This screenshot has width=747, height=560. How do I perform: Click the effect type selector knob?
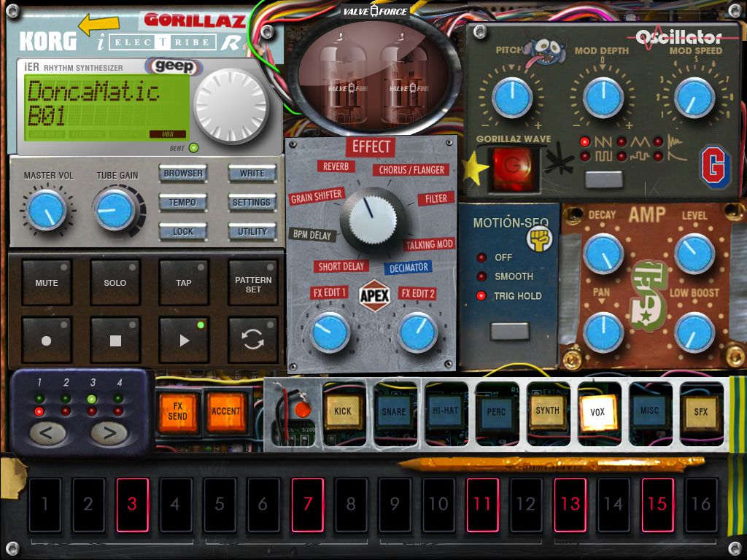pyautogui.click(x=373, y=219)
